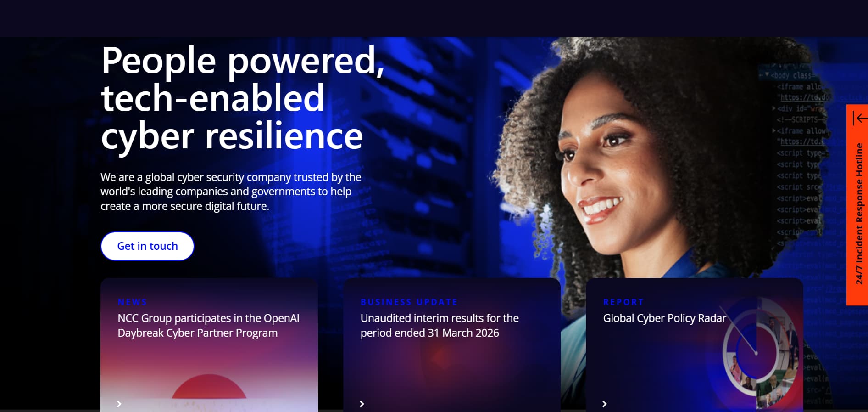This screenshot has height=412, width=868.
Task: Select the BUSINESS UPDATE category label
Action: pyautogui.click(x=409, y=302)
